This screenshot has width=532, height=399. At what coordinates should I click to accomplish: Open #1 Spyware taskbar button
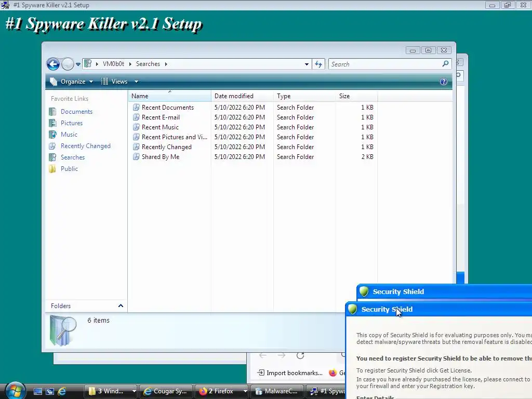click(x=326, y=391)
